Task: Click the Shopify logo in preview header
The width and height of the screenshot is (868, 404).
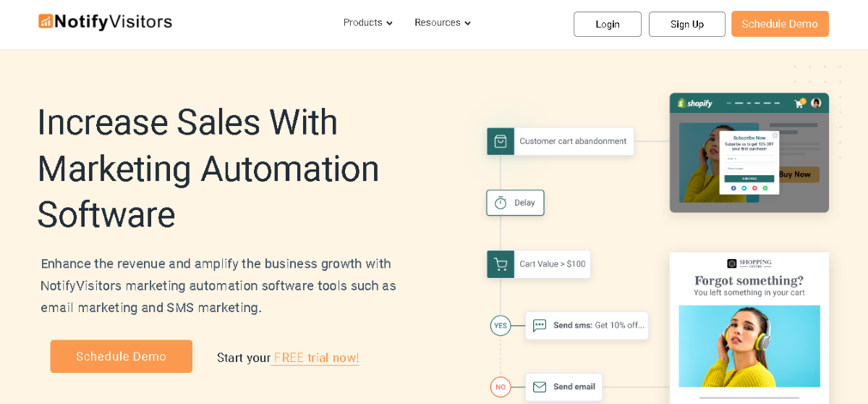Action: click(x=695, y=104)
